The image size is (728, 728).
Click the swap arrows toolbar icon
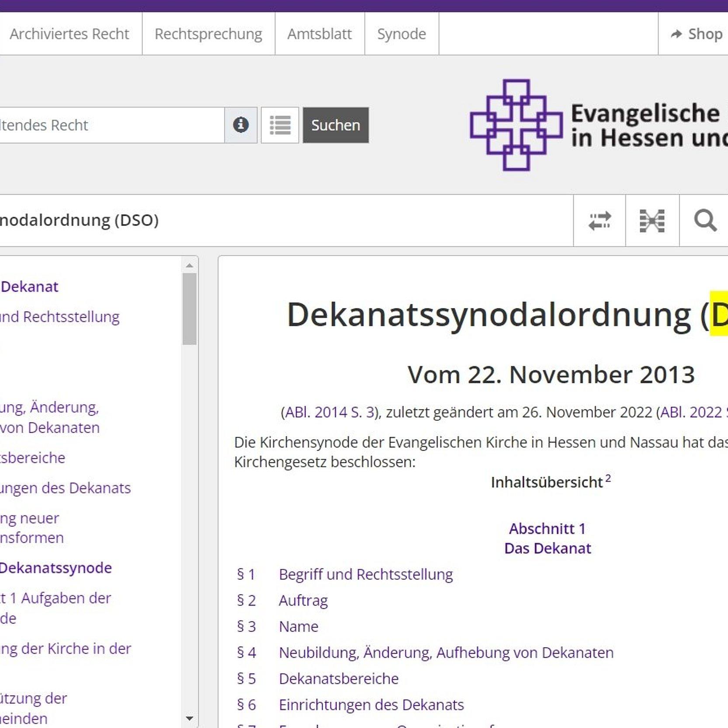coord(600,221)
